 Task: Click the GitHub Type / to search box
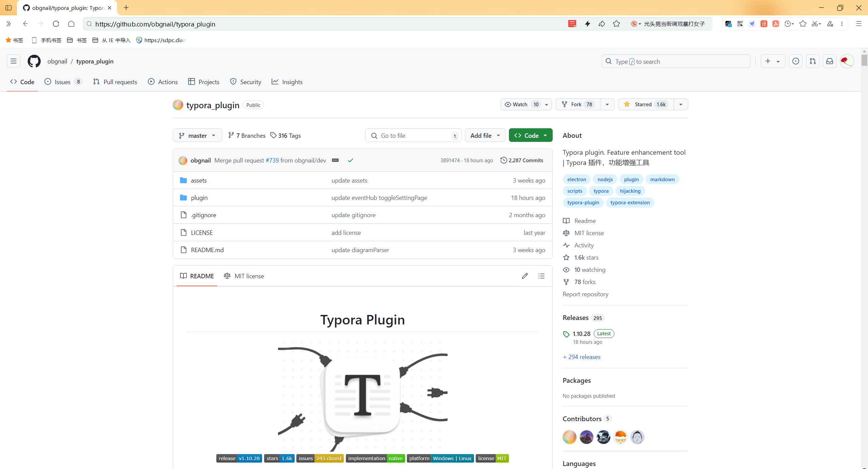click(x=676, y=61)
